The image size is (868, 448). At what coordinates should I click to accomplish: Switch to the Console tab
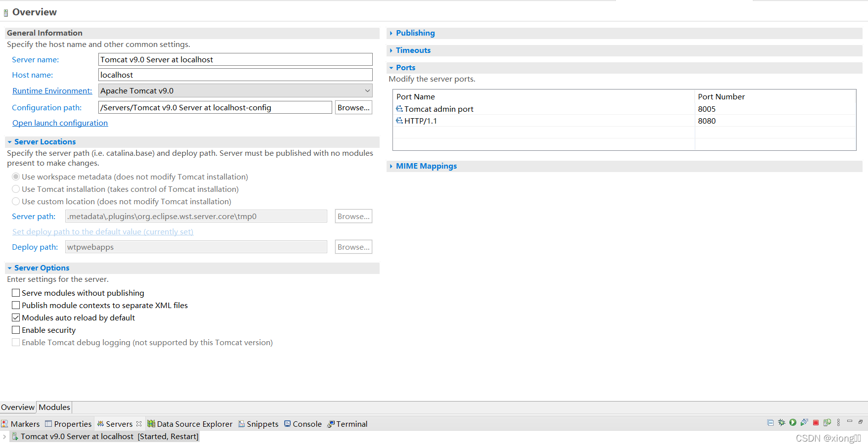point(303,424)
